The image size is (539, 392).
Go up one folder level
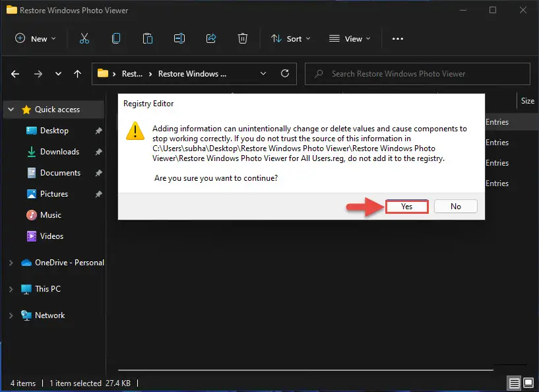pyautogui.click(x=78, y=74)
